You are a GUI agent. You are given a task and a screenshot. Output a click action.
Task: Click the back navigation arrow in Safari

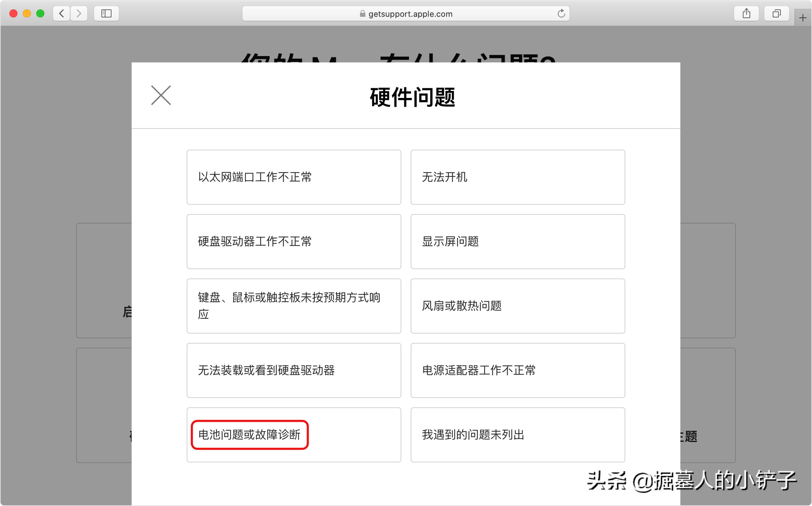61,13
